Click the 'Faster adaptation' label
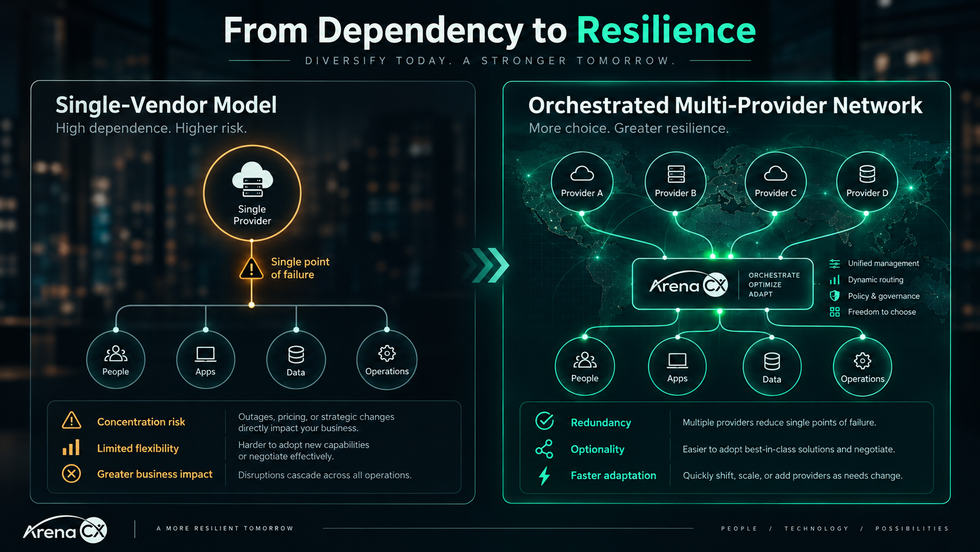The height and width of the screenshot is (552, 980). 613,475
